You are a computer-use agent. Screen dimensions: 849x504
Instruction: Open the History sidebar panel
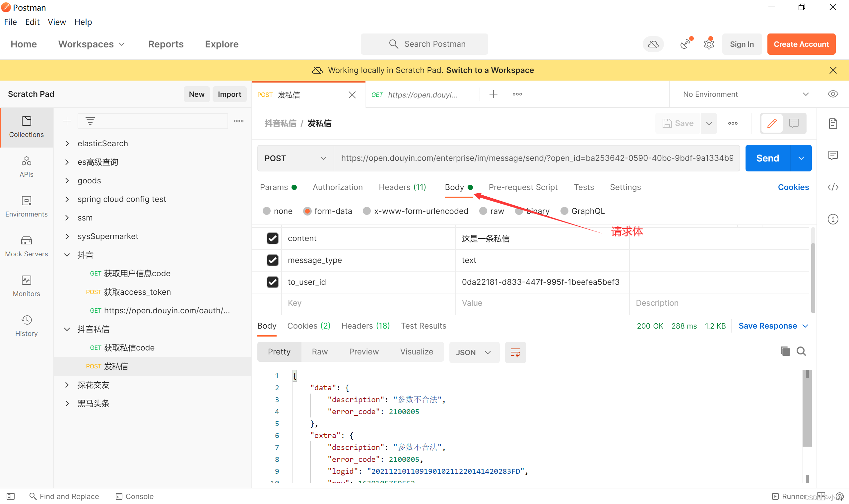(27, 326)
